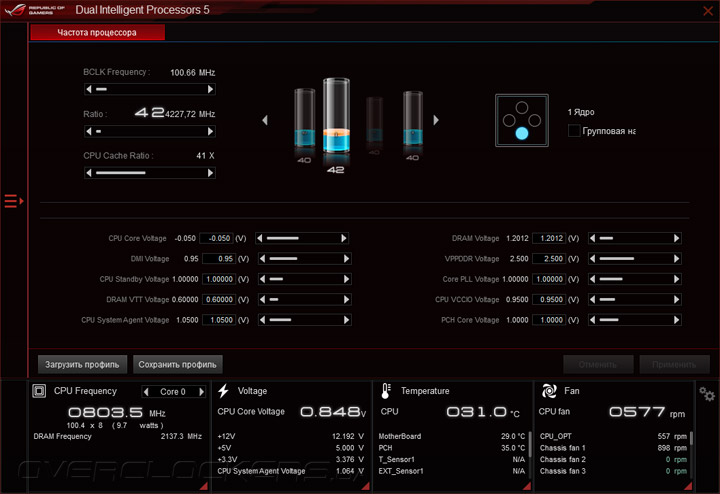Viewport: 720px width, 494px height.
Task: Increase CPU Ratio with right arrow
Action: 210,131
